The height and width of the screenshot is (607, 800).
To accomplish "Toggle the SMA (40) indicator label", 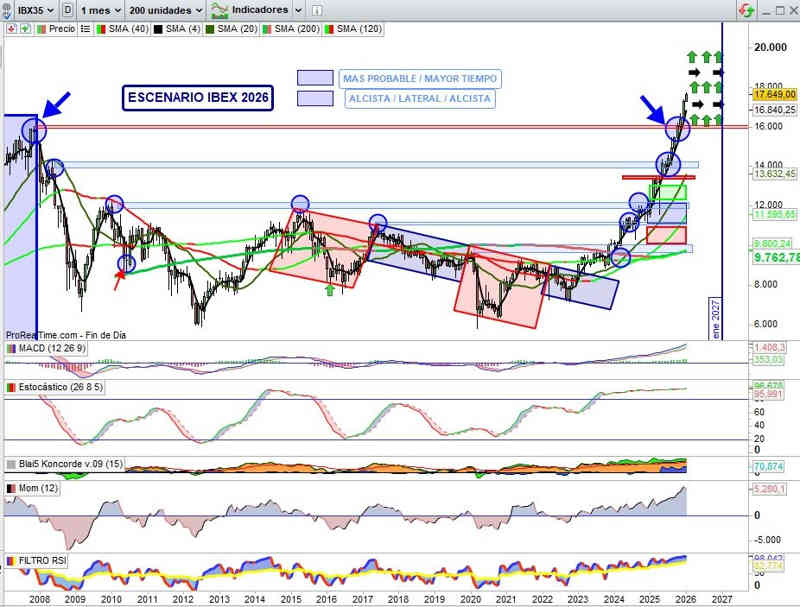I will click(127, 29).
